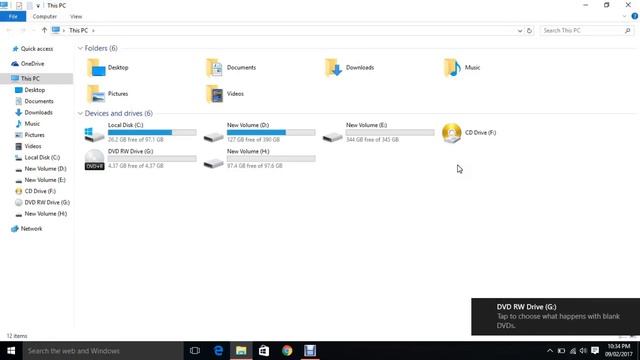Viewport: 640px width, 360px height.
Task: Click the search magnifier icon
Action: pyautogui.click(x=628, y=31)
